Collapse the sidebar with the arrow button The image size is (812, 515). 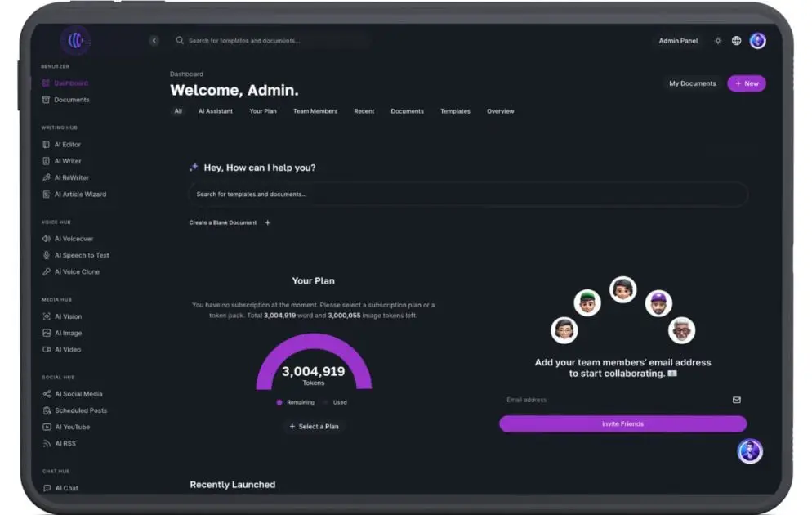click(154, 40)
